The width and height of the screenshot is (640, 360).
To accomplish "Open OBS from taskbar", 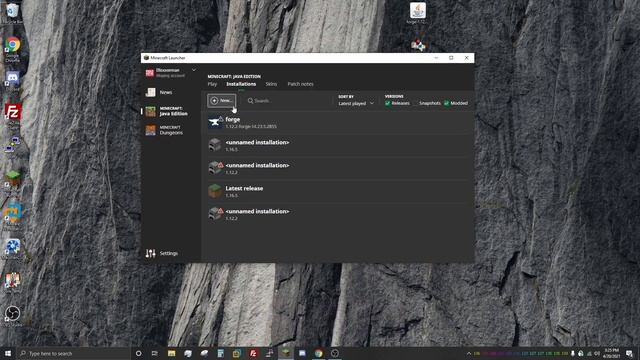I will (x=335, y=353).
